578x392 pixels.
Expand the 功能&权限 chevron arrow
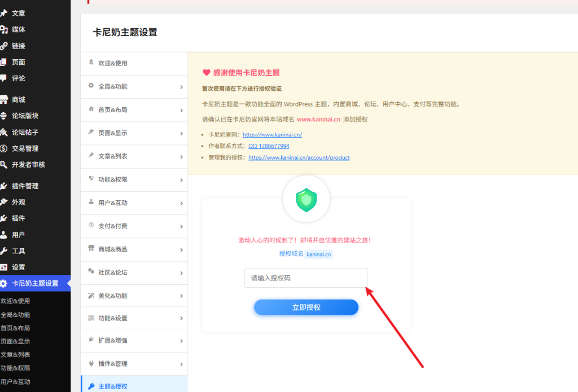(181, 180)
